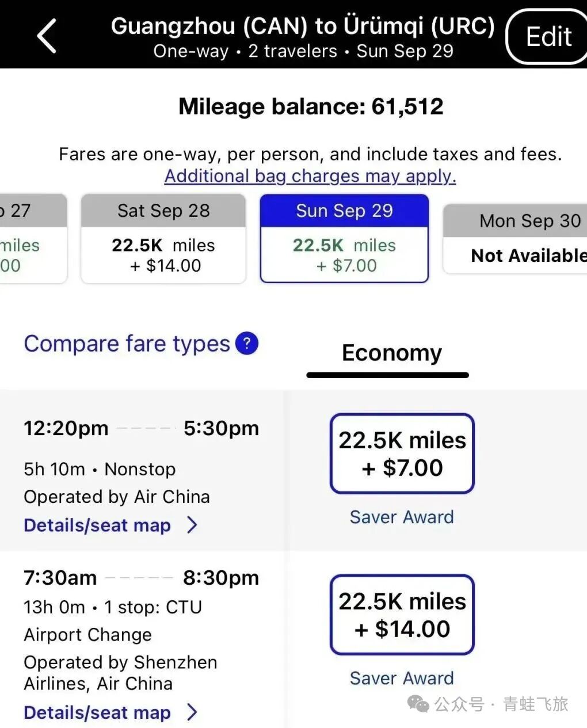Expand the chevron beside the nonstop flight details
The height and width of the screenshot is (728, 587).
pos(193,525)
